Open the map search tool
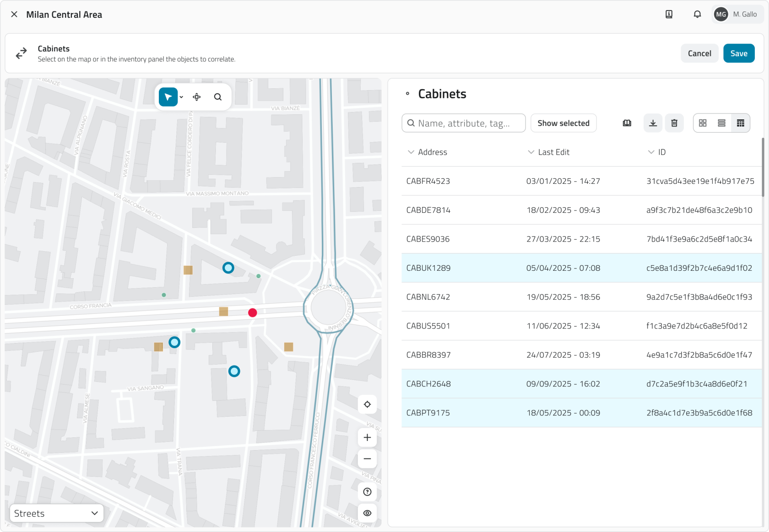This screenshot has height=532, width=769. pos(218,97)
